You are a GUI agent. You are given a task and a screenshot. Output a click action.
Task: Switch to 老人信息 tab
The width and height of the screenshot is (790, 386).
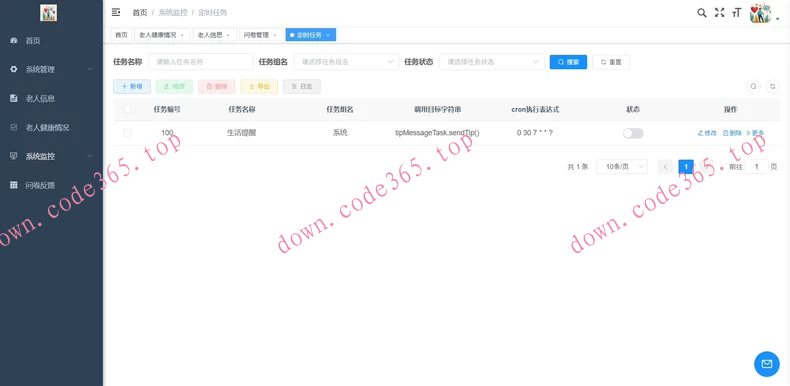(210, 35)
